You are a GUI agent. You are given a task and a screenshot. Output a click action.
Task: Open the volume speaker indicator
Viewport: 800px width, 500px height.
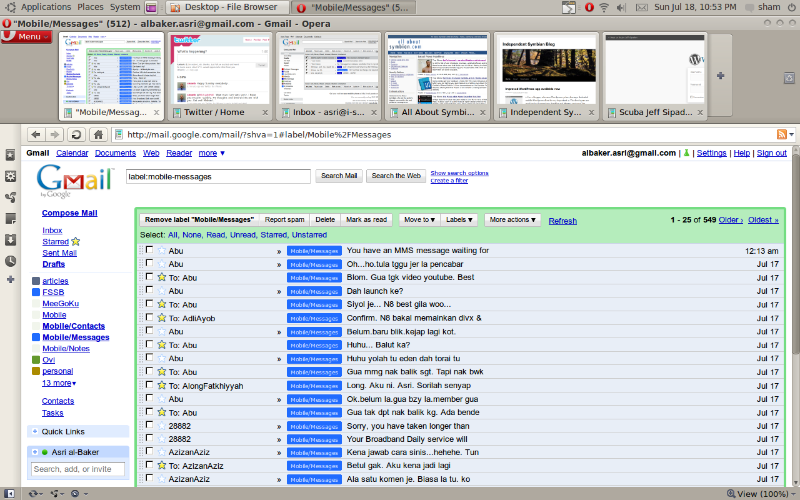click(621, 7)
